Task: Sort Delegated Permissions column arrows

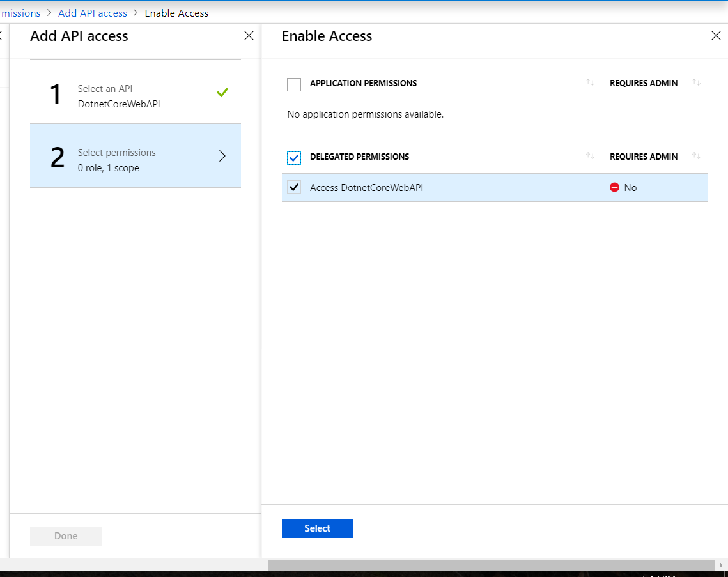Action: (590, 157)
